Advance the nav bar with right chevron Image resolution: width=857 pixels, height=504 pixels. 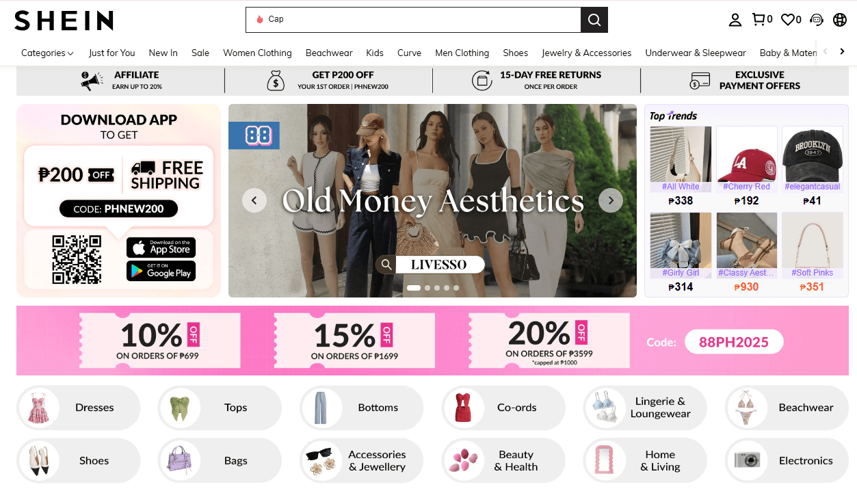click(843, 51)
